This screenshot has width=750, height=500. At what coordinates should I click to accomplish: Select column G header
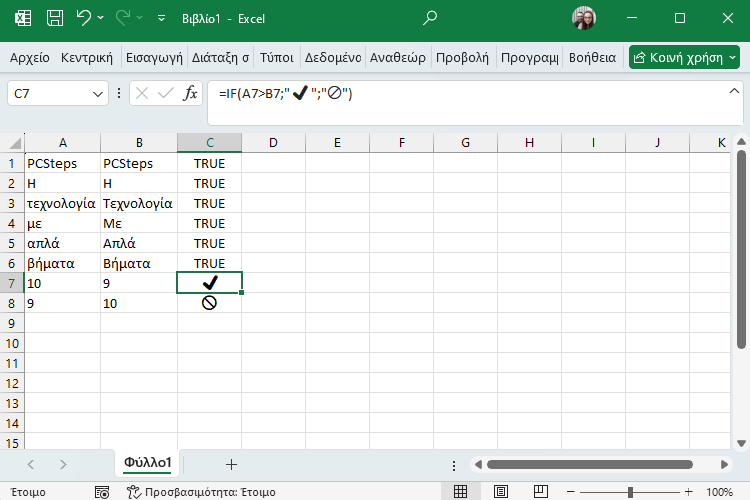point(465,143)
